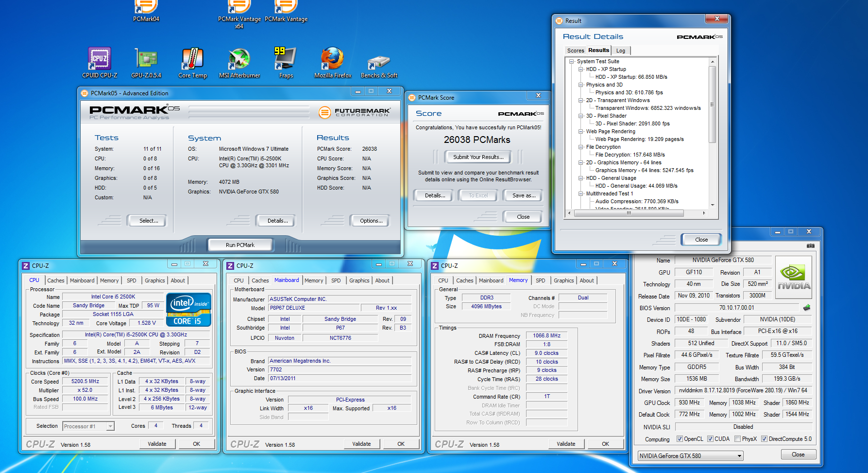This screenshot has height=473, width=868.
Task: Open the PCMark04 desktop shortcut
Action: point(146,11)
